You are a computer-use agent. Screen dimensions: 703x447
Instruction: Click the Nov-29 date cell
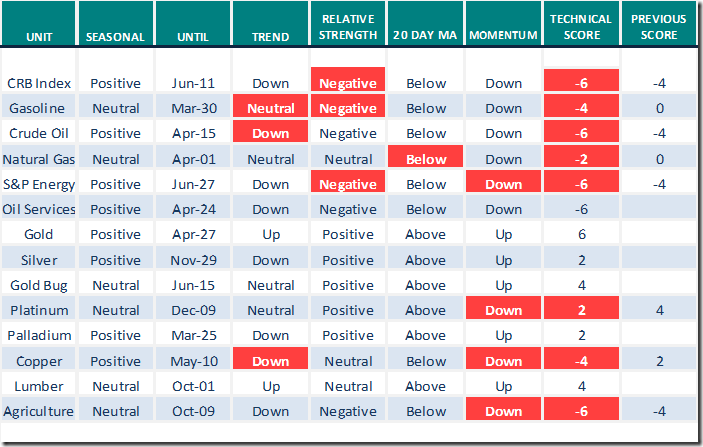pos(194,260)
